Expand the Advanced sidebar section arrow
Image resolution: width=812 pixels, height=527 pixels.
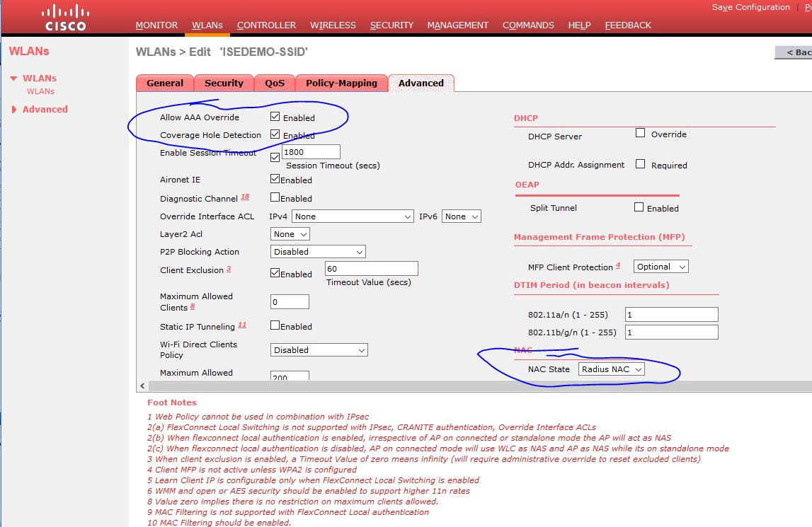click(x=14, y=109)
